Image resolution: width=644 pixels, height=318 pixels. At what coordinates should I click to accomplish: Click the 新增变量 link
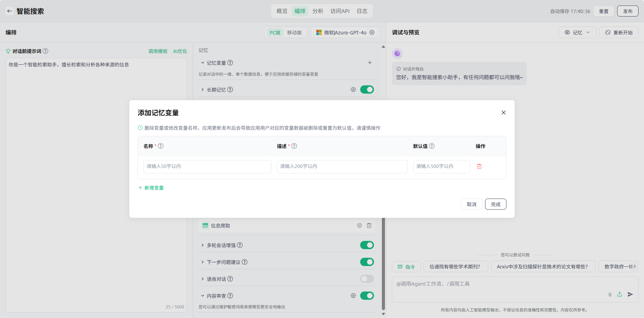pos(151,188)
